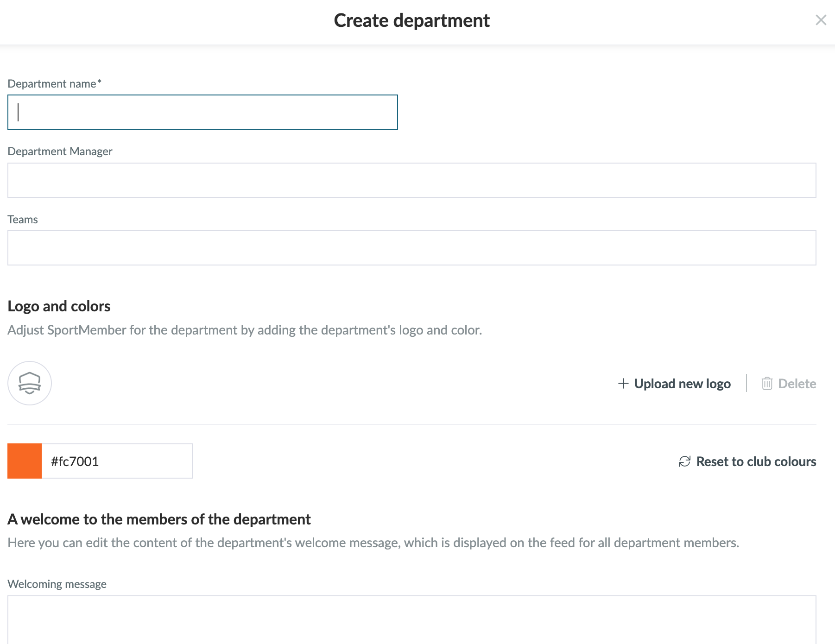Image resolution: width=835 pixels, height=644 pixels.
Task: Click the Department name label
Action: coord(54,84)
